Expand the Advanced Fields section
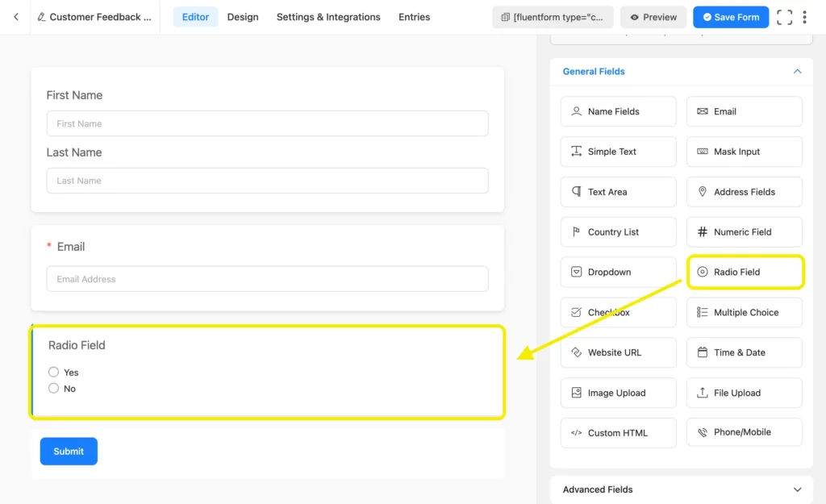Screen dimensions: 826x504 (797, 489)
